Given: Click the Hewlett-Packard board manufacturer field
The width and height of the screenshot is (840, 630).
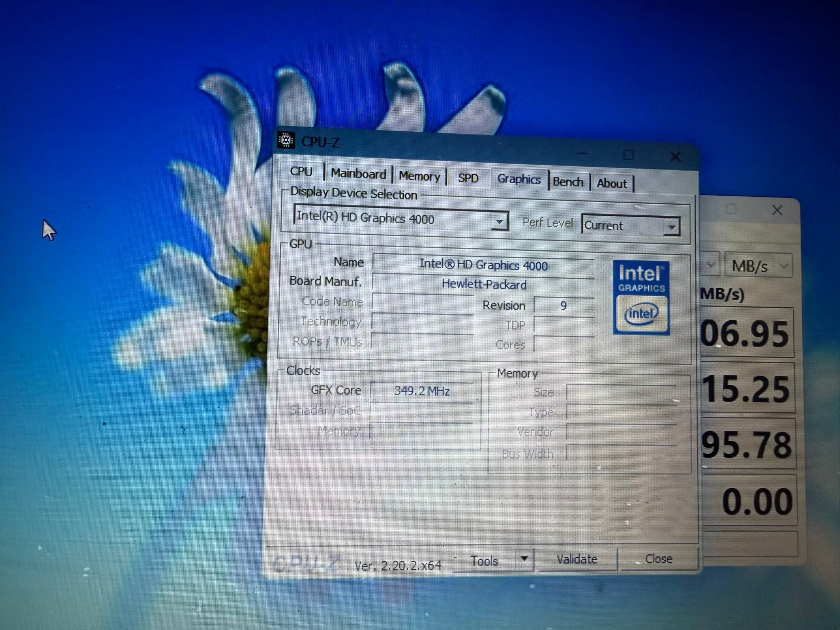Looking at the screenshot, I should [483, 285].
